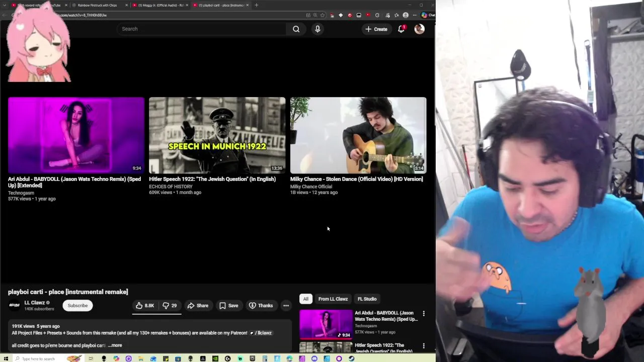The image size is (644, 362).
Task: Click the Technogasm channel name under BABYDOLL
Action: point(21,193)
